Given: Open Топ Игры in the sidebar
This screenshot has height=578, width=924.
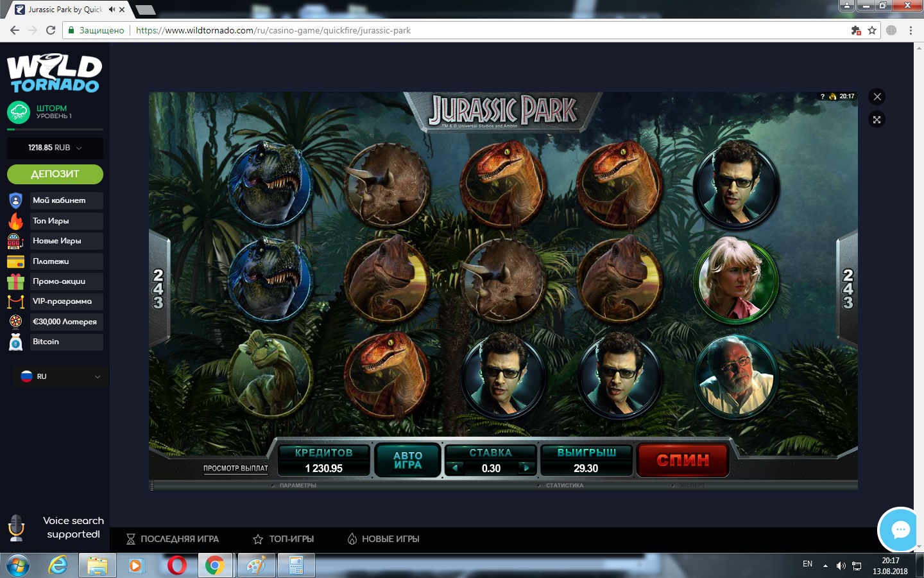Looking at the screenshot, I should (66, 221).
